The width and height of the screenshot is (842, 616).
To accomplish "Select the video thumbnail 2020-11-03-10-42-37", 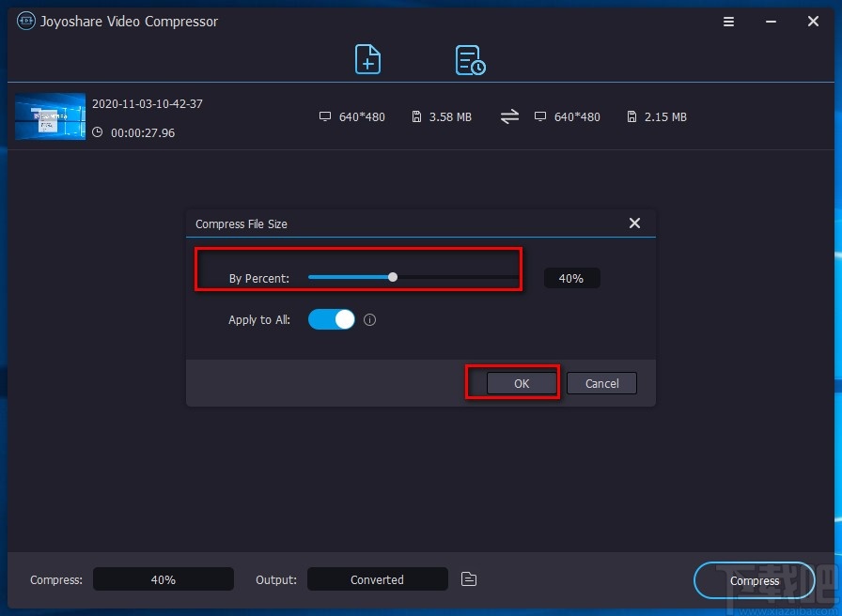I will pos(50,116).
